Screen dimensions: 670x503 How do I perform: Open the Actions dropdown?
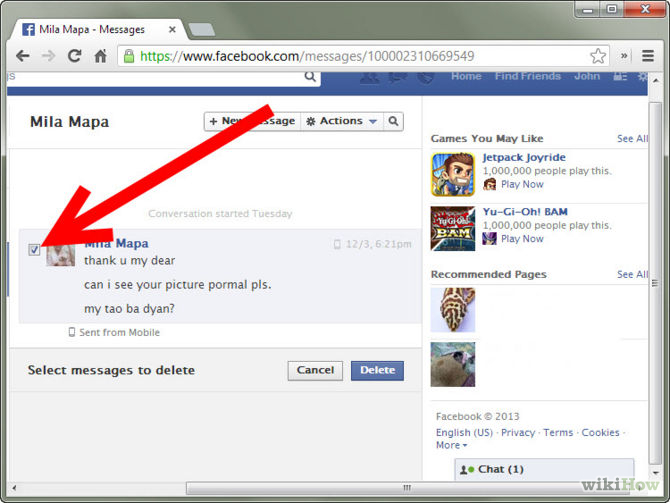pyautogui.click(x=341, y=121)
